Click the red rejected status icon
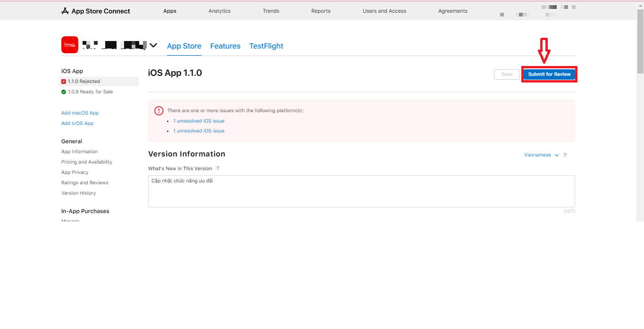Viewport: 644px width, 329px height. pyautogui.click(x=64, y=82)
